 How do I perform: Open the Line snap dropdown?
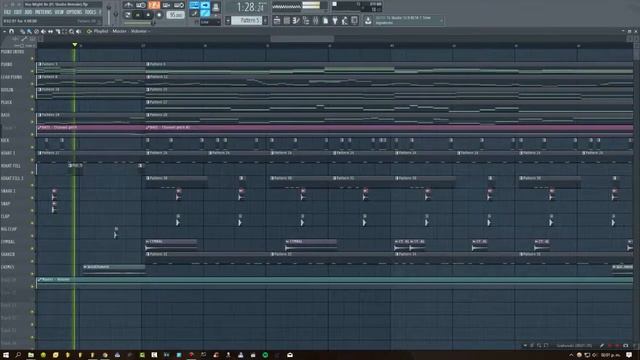point(210,22)
